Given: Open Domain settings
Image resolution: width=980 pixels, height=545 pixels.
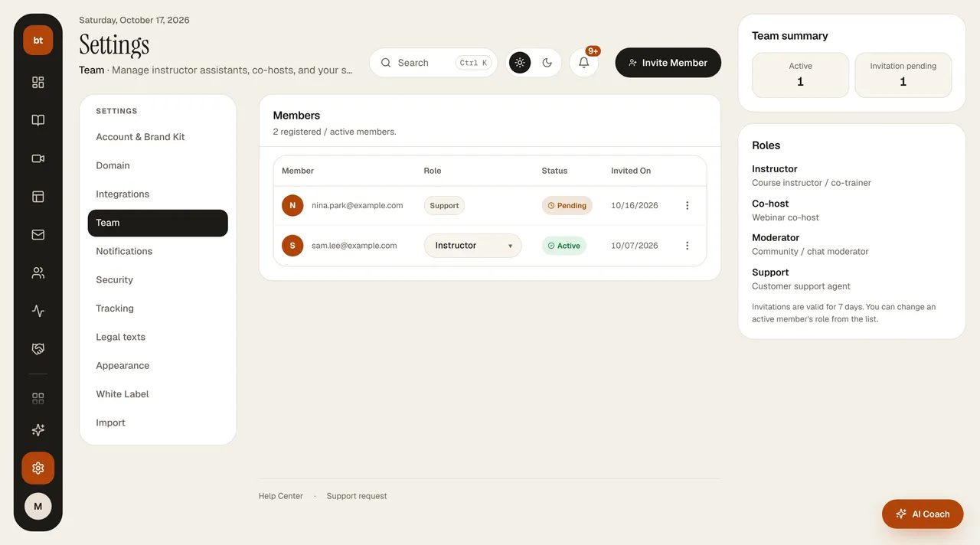Looking at the screenshot, I should [x=158, y=165].
